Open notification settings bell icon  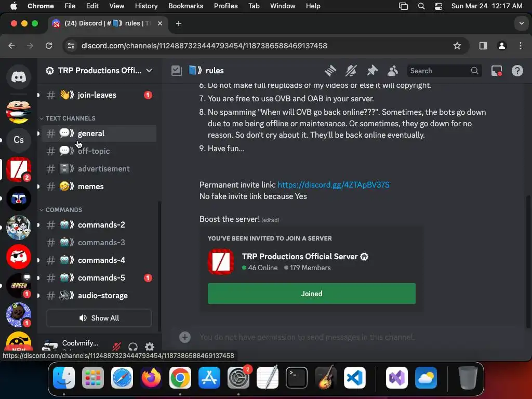(x=351, y=71)
